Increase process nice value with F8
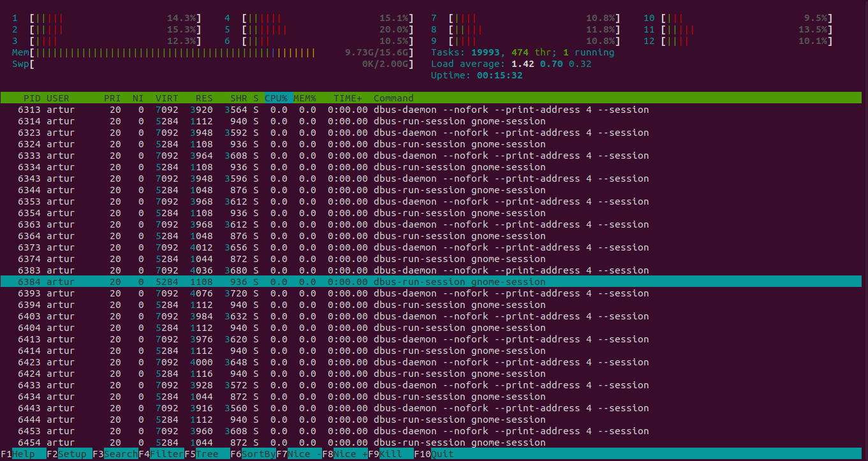The width and height of the screenshot is (868, 461). [343, 454]
